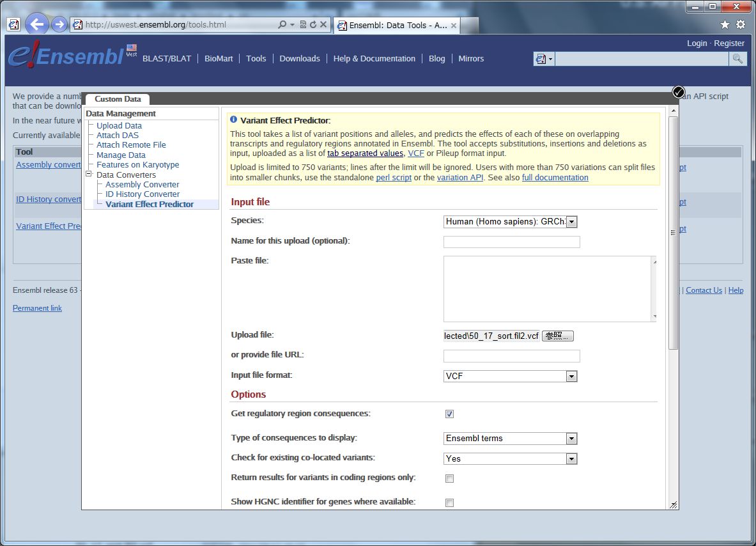
Task: Click scroll-up arrow of popup scrollbar
Action: tap(674, 111)
